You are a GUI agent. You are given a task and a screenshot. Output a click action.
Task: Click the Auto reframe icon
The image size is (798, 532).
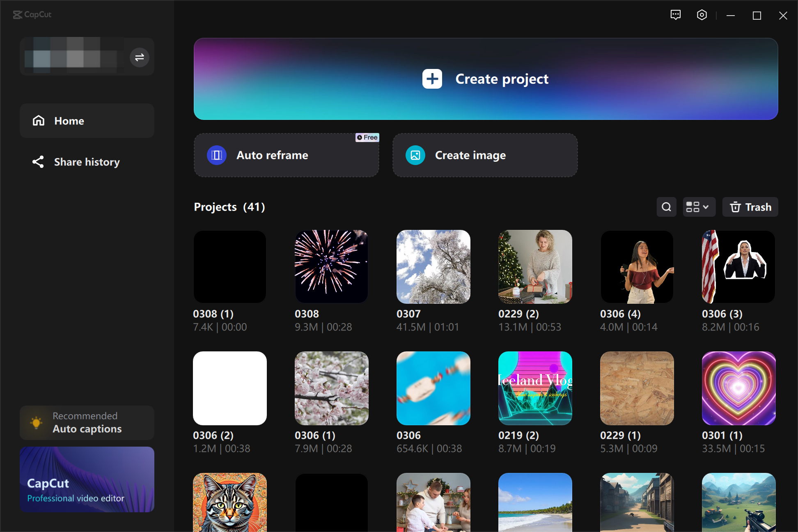pyautogui.click(x=216, y=155)
